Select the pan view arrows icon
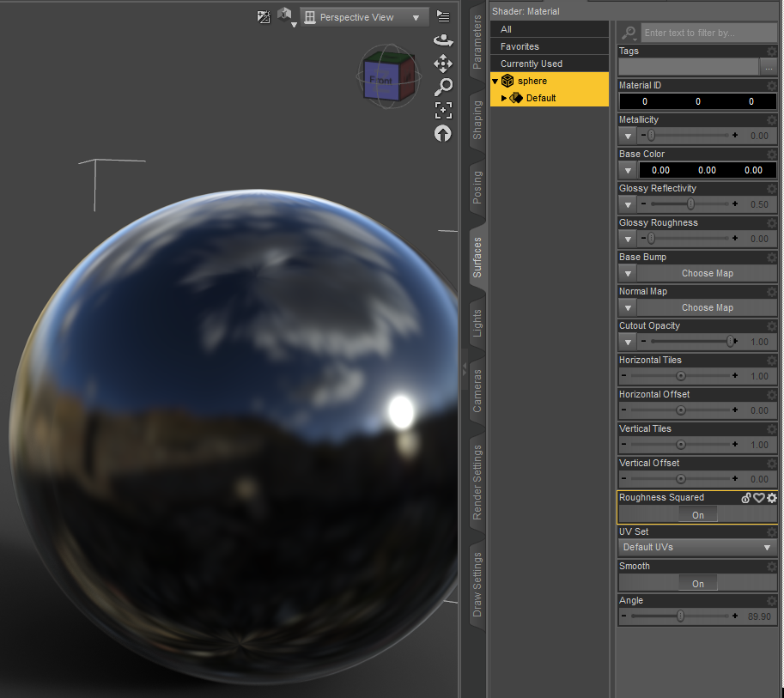 pyautogui.click(x=443, y=64)
